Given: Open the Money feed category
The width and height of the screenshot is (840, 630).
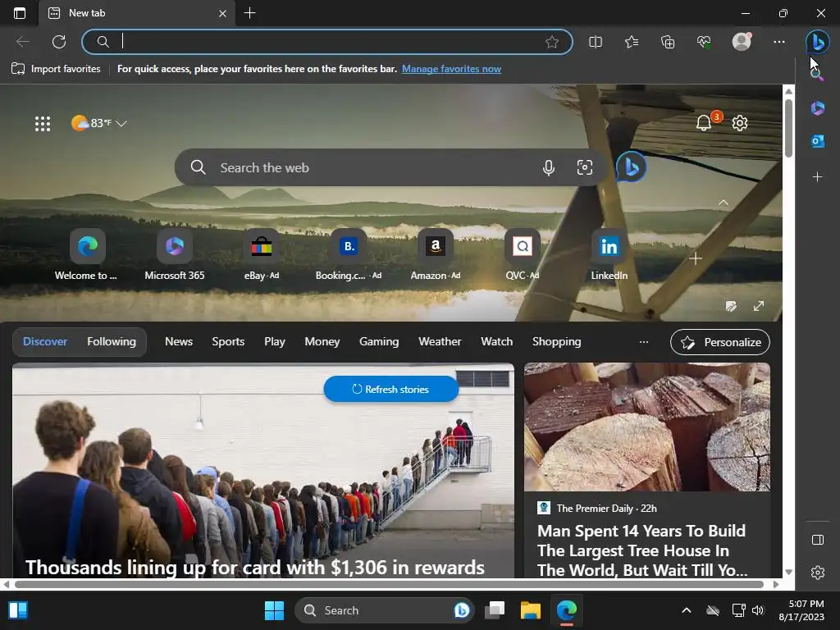Looking at the screenshot, I should [x=322, y=342].
